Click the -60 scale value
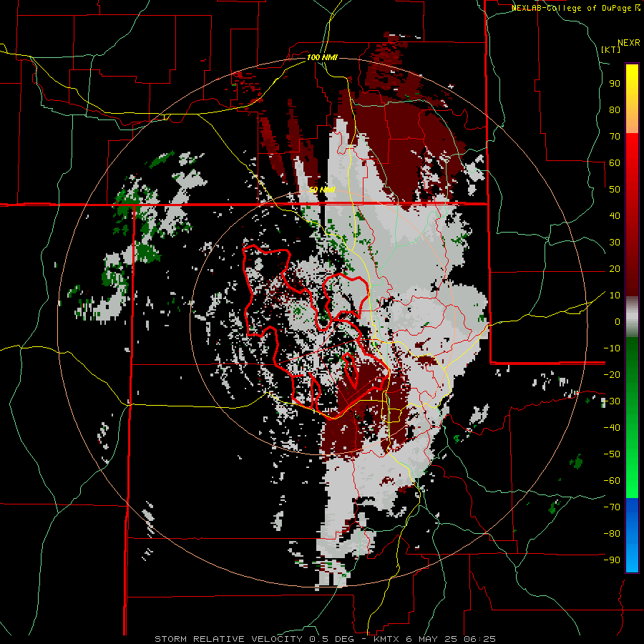644x644 pixels. click(x=612, y=481)
